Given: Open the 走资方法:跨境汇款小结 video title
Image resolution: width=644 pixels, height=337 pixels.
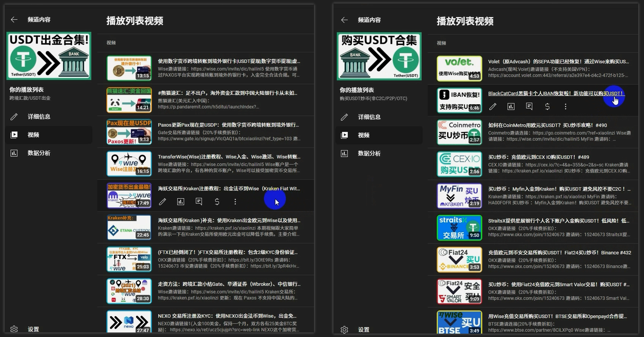Looking at the screenshot, I should pyautogui.click(x=229, y=284).
